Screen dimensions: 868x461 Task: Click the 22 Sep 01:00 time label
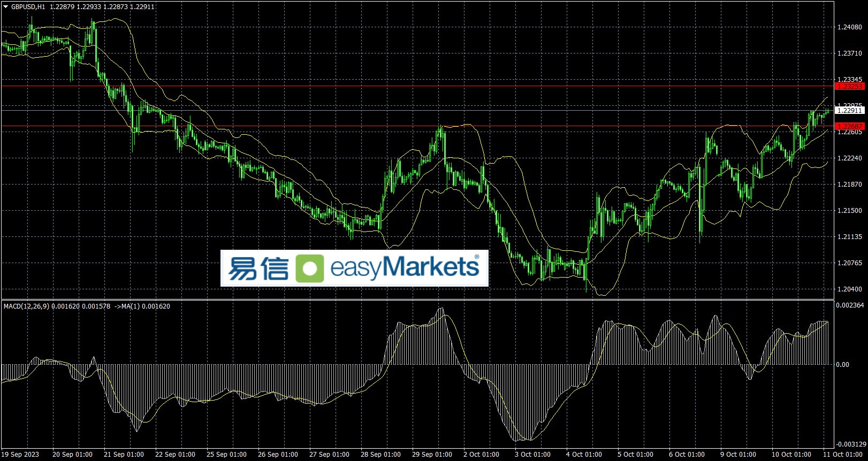(x=175, y=455)
